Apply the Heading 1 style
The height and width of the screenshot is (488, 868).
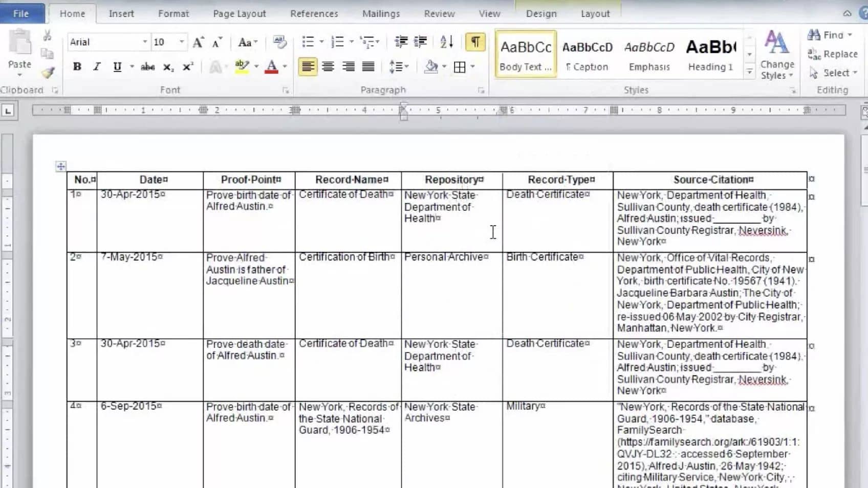coord(710,54)
